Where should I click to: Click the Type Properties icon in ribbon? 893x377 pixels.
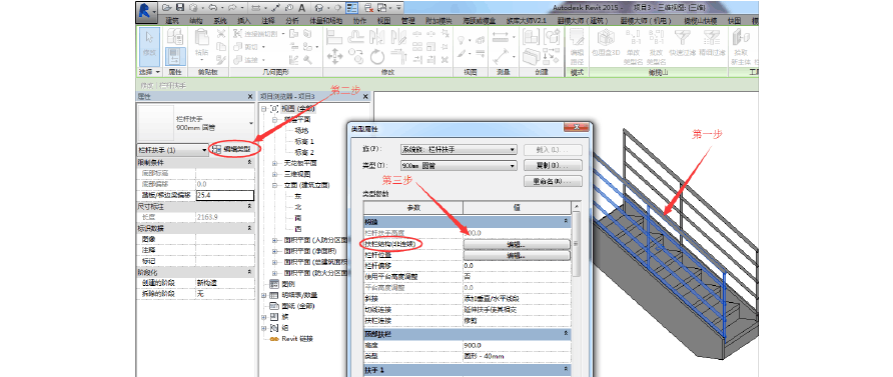click(174, 37)
